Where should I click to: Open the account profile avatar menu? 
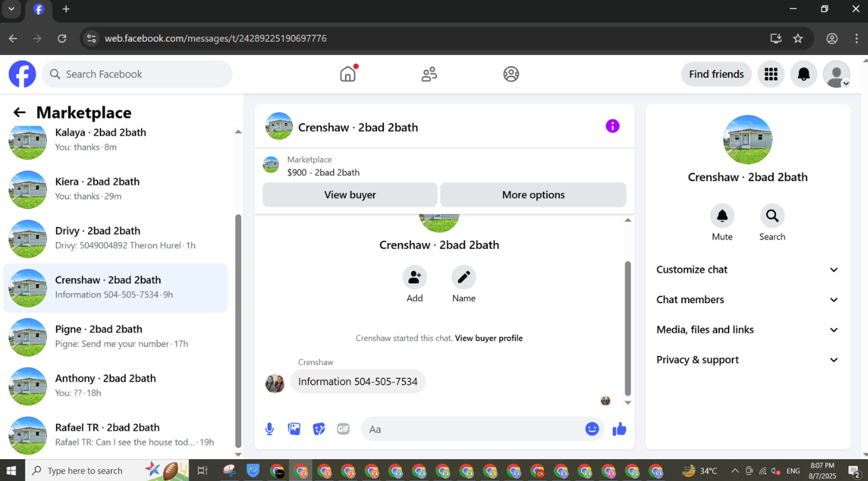coord(836,74)
